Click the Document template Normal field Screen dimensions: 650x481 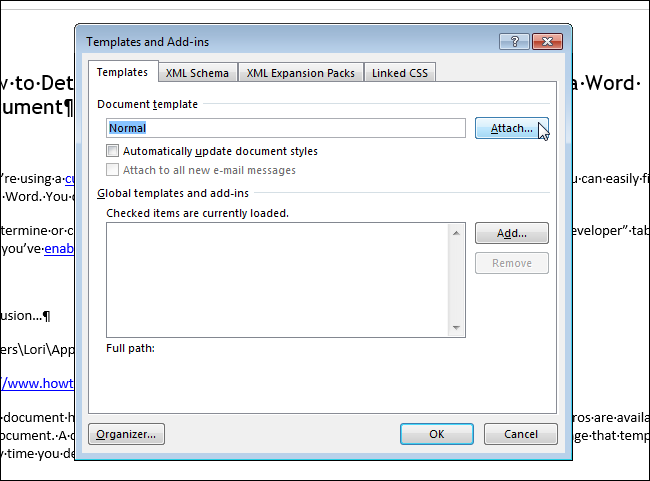pos(286,128)
